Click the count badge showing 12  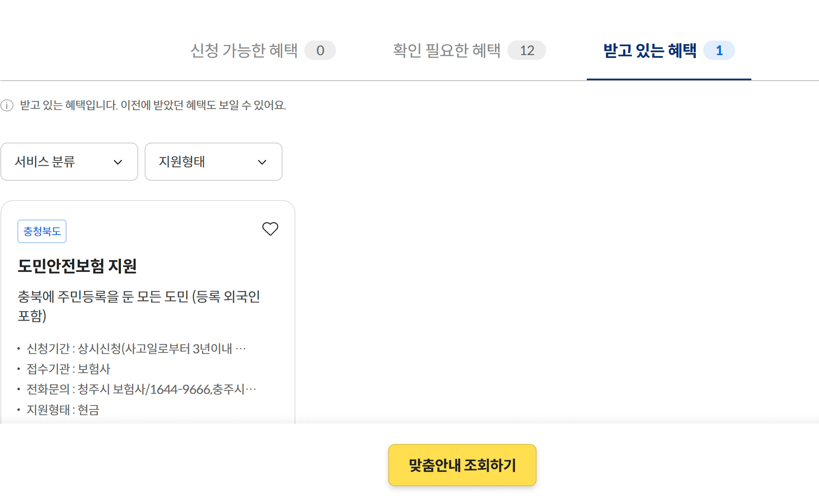[x=527, y=50]
